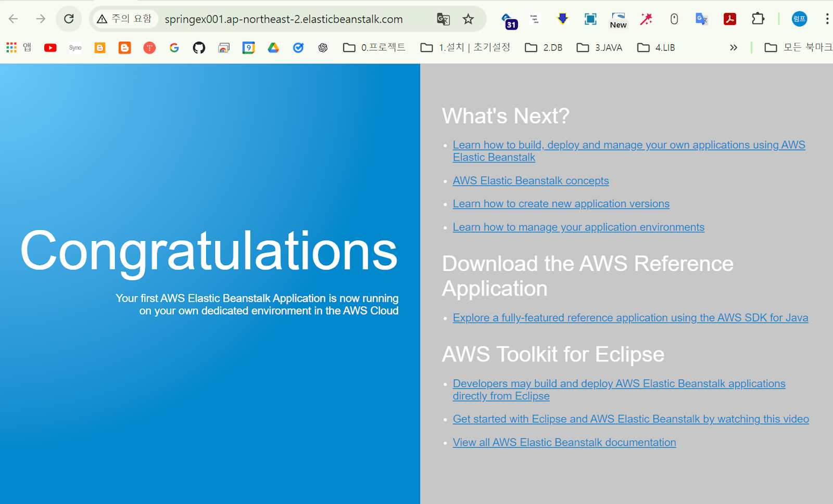The width and height of the screenshot is (833, 504).
Task: Open the yellow-orange Blogger bookmark
Action: coord(100,48)
